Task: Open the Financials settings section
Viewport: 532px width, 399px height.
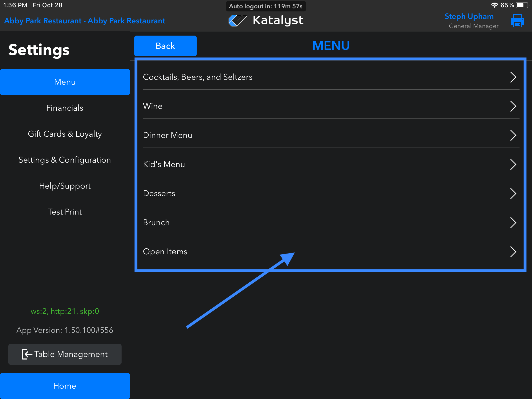Action: (65, 108)
